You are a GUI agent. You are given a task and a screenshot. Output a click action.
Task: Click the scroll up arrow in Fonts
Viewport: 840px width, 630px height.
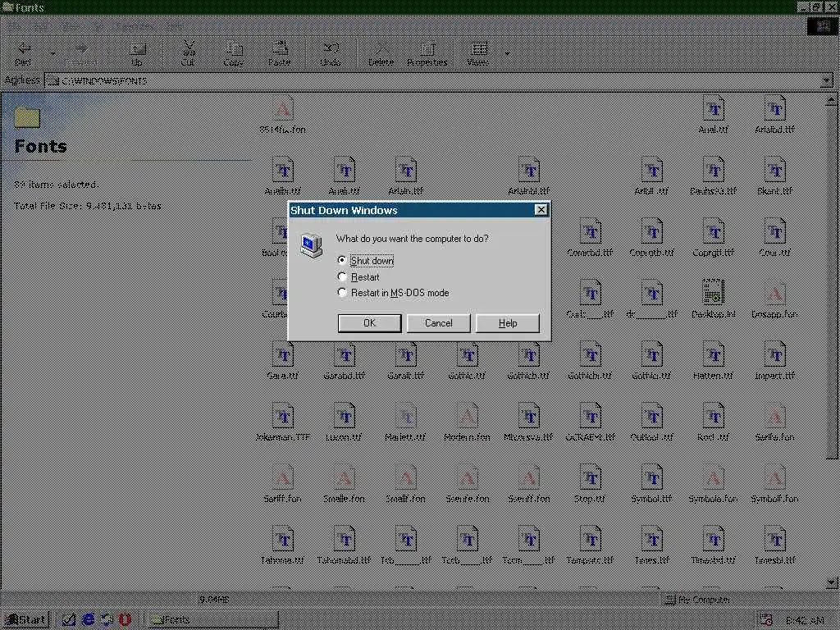(832, 99)
